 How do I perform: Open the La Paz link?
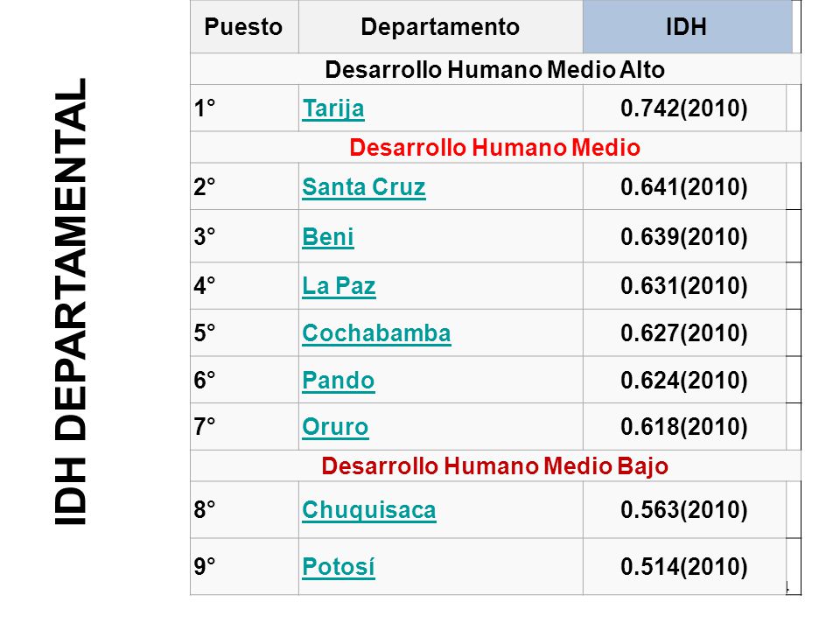pos(339,286)
